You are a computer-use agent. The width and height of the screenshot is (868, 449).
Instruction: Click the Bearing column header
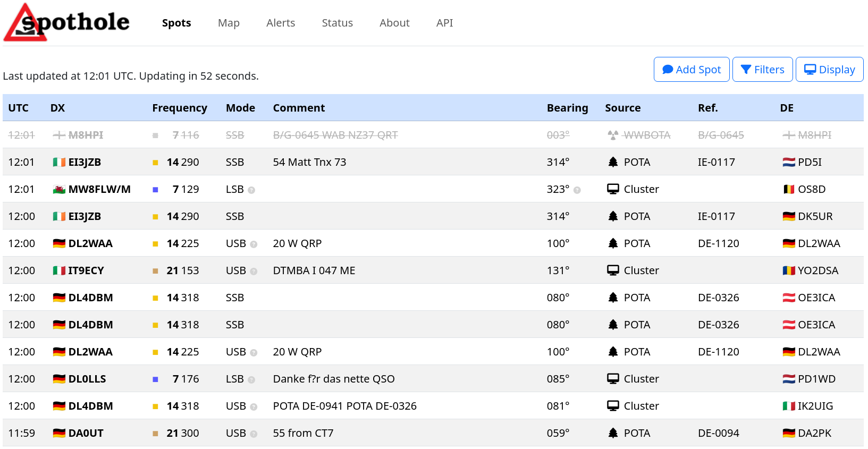pos(568,108)
